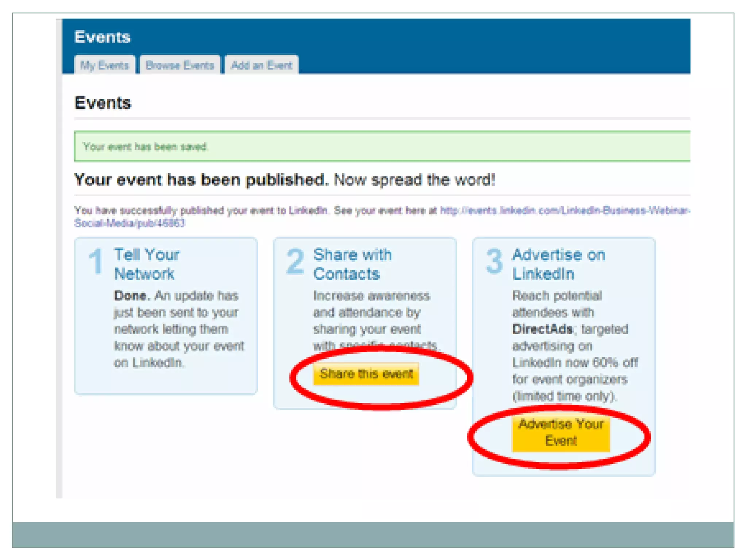Select the Share with Contacts heading
747x560 pixels.
(352, 264)
